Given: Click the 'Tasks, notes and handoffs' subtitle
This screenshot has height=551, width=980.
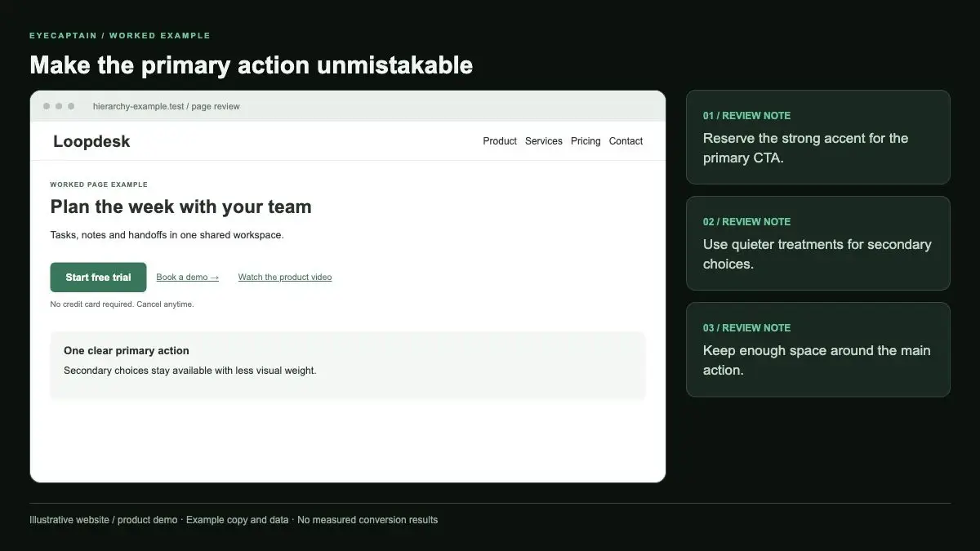Looking at the screenshot, I should click(167, 235).
